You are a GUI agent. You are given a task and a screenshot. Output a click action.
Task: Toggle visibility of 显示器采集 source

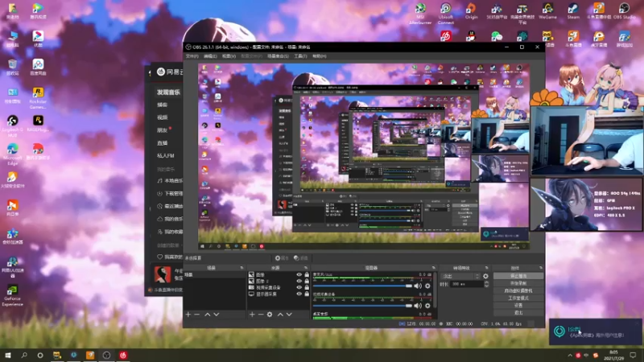[x=299, y=294]
